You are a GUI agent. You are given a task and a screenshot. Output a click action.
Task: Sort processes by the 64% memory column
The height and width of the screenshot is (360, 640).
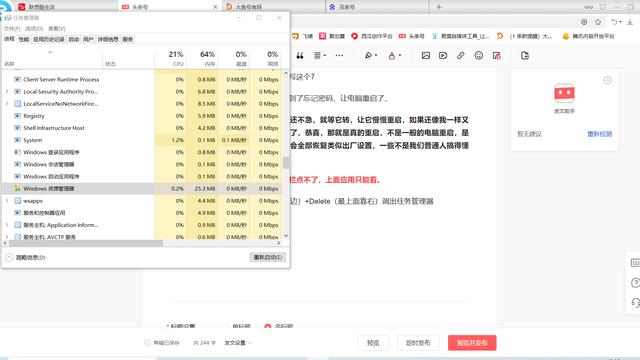(202, 58)
